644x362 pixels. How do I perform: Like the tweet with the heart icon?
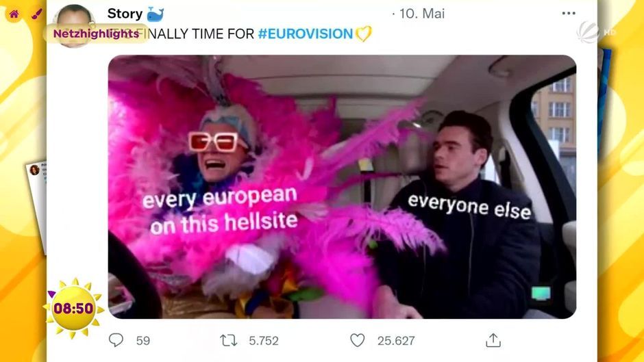[x=358, y=340]
